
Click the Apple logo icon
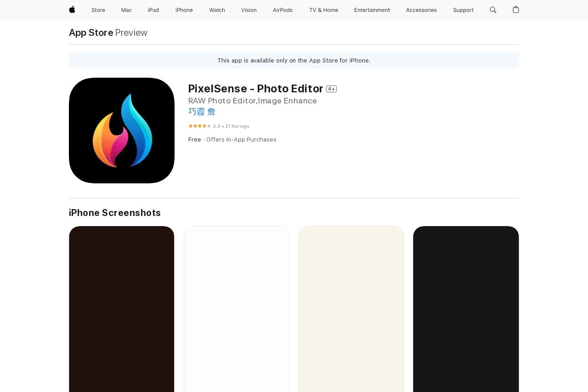pos(72,10)
